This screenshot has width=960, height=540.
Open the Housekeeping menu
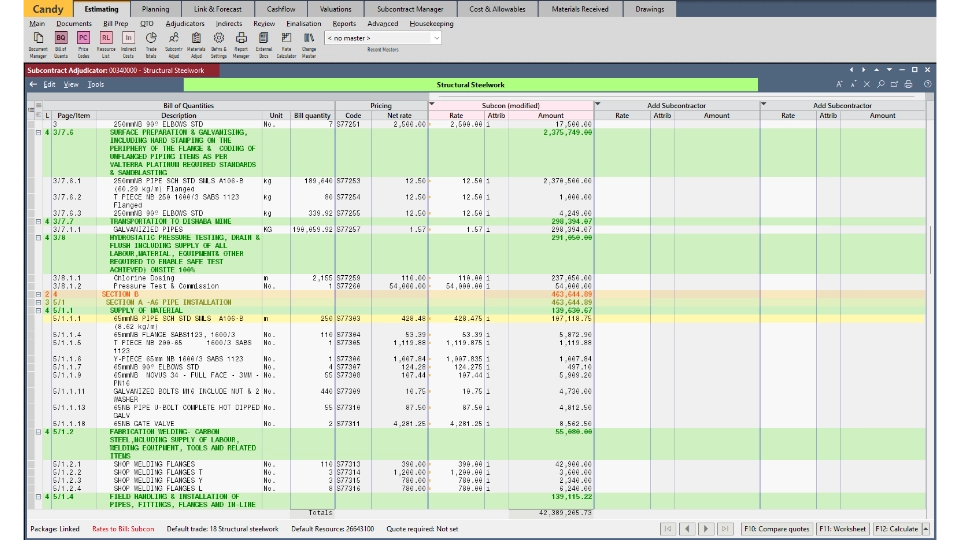(431, 24)
